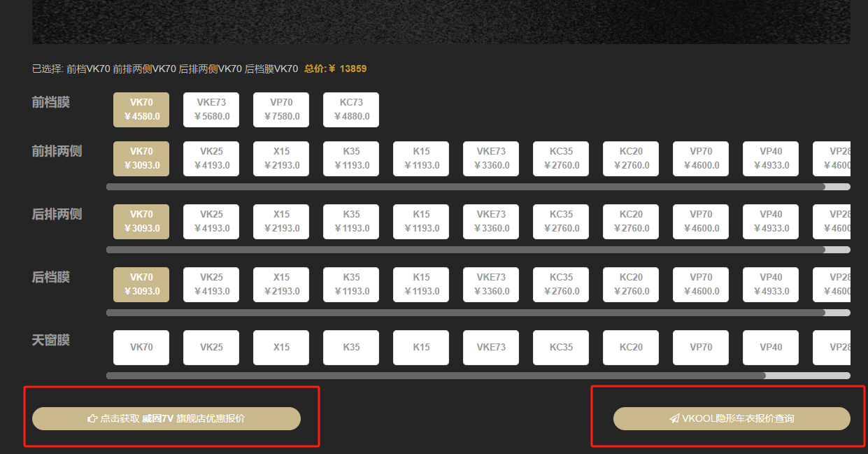The width and height of the screenshot is (868, 454).
Task: Click the paper plane icon beside VKOOL隐形车衣报价查询
Action: coord(674,419)
